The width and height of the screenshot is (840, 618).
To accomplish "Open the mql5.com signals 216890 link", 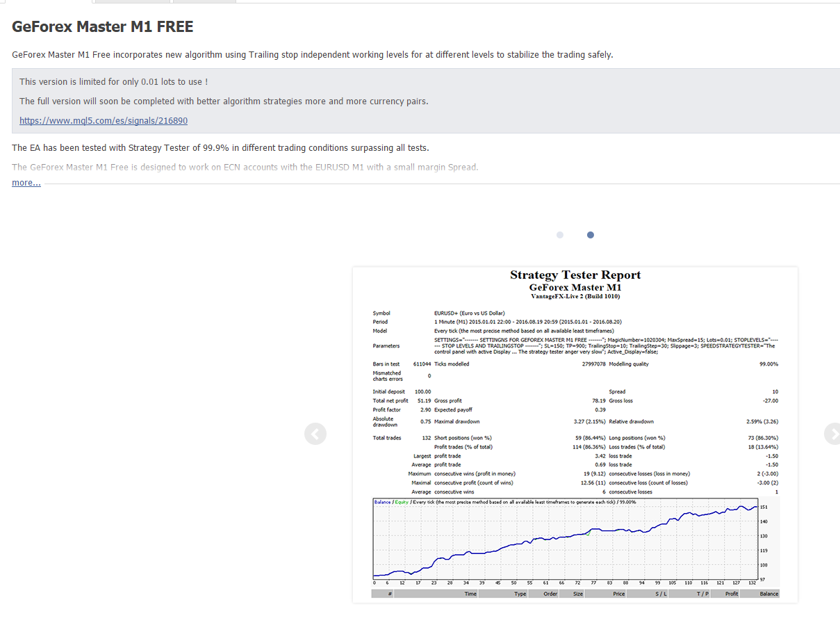I will click(104, 120).
